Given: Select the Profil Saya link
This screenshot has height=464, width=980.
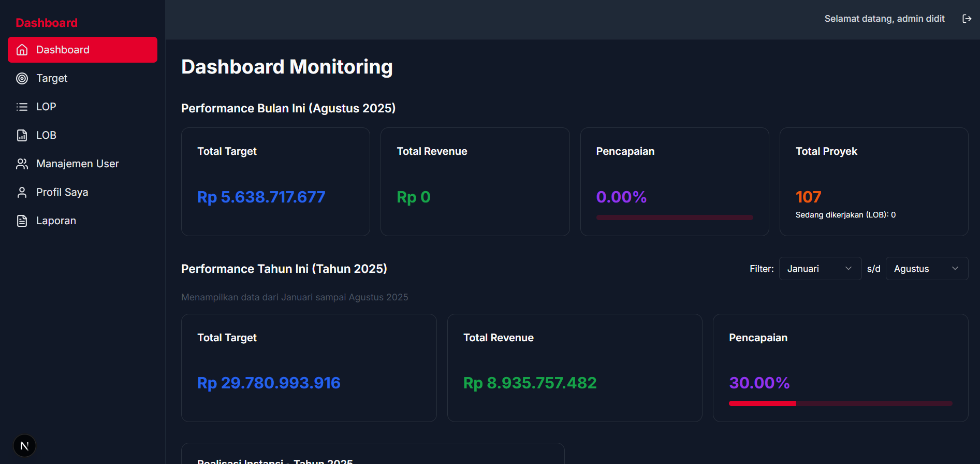Looking at the screenshot, I should click(x=62, y=192).
